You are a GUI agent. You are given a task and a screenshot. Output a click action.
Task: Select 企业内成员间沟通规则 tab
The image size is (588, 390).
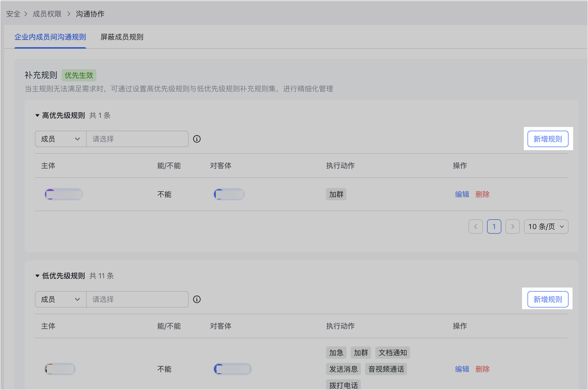click(x=50, y=37)
